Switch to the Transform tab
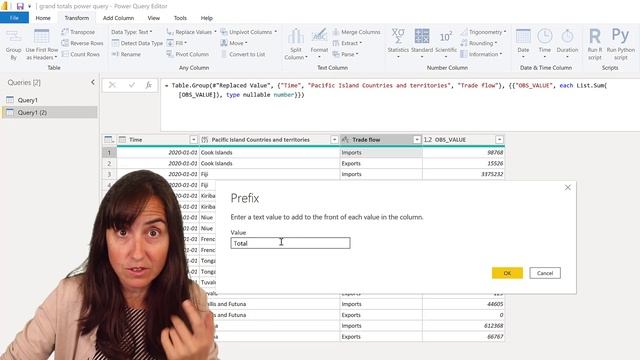This screenshot has width=640, height=360. (x=77, y=18)
